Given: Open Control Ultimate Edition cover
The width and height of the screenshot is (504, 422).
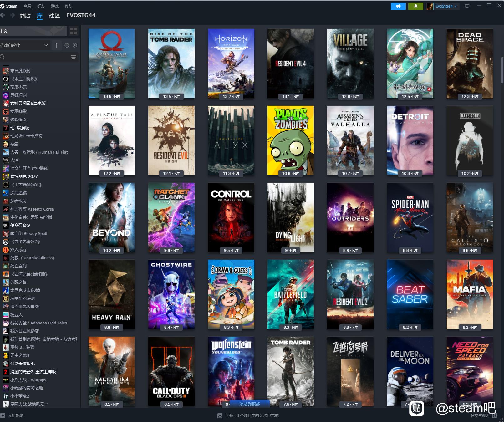Looking at the screenshot, I should [231, 217].
